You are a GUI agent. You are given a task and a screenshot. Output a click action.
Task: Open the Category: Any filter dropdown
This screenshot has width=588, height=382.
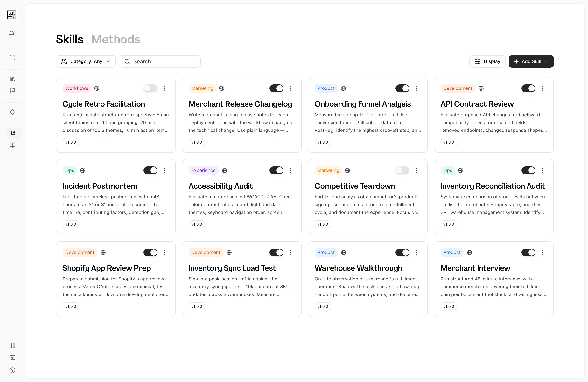(x=86, y=61)
